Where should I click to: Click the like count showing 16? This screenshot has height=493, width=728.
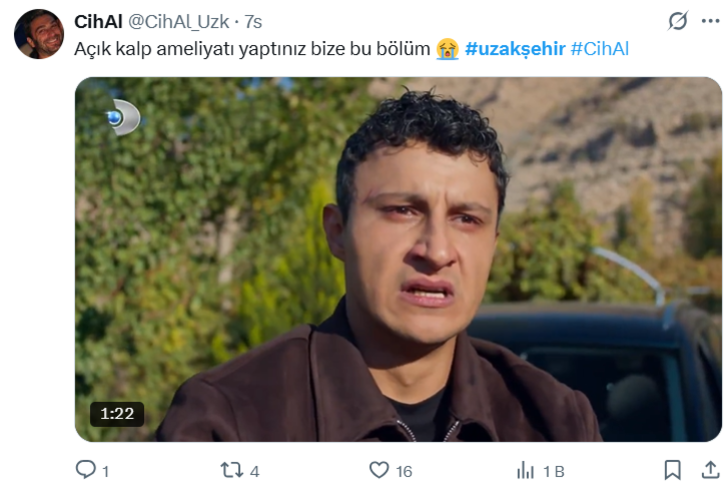coord(404,472)
